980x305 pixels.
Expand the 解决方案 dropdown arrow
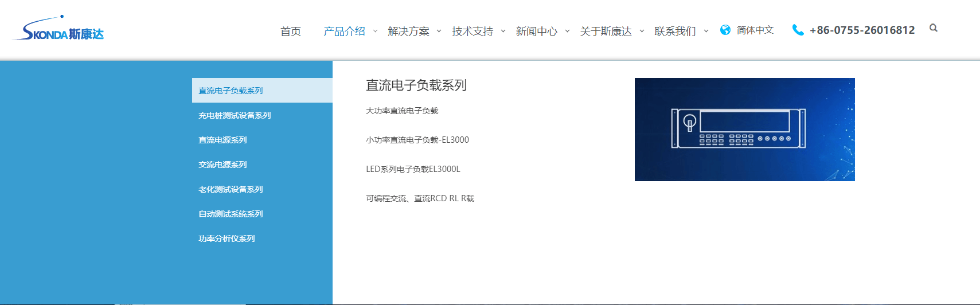click(x=439, y=31)
